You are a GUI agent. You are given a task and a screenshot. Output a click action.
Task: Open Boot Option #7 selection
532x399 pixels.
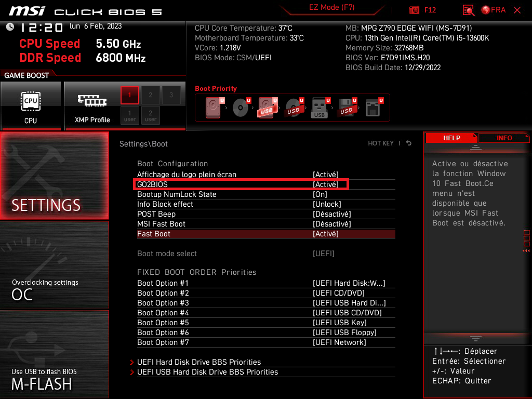click(266, 342)
